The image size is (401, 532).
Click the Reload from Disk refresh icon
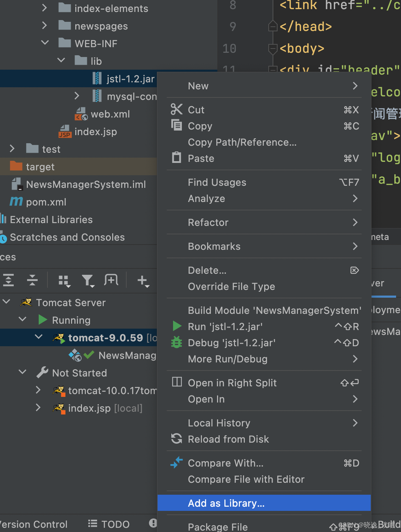coord(177,438)
